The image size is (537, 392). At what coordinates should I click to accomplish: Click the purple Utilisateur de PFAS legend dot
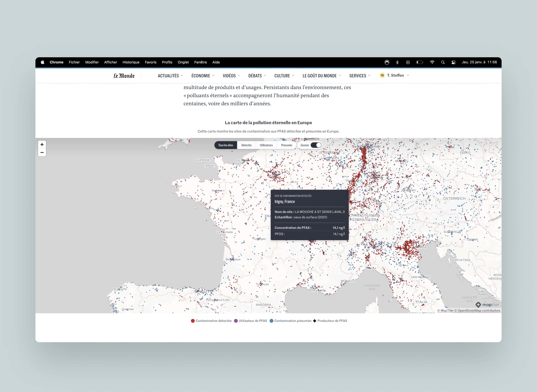coord(236,321)
